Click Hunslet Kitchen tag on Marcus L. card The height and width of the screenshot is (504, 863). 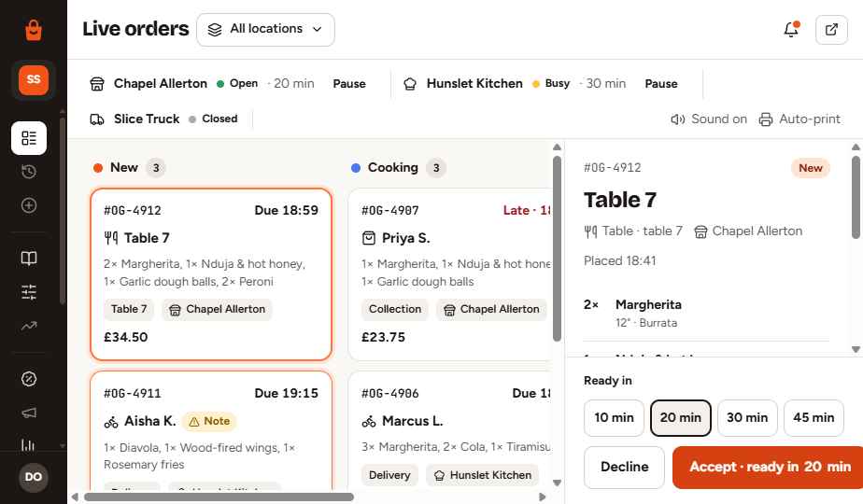[x=483, y=475]
